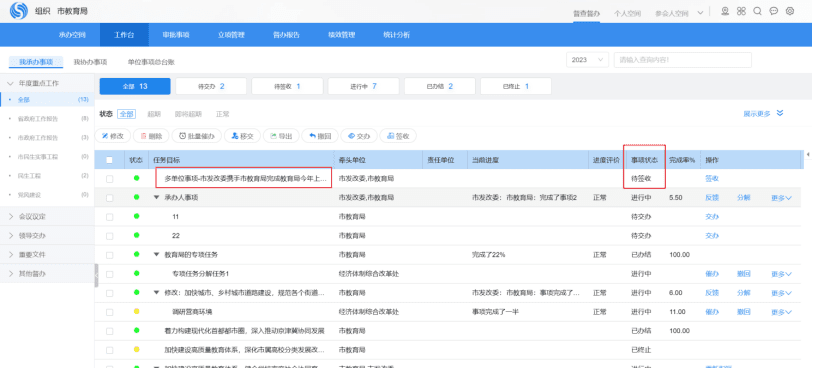813x369 pixels.
Task: Click the 删除 delete toolbar button
Action: [x=151, y=136]
